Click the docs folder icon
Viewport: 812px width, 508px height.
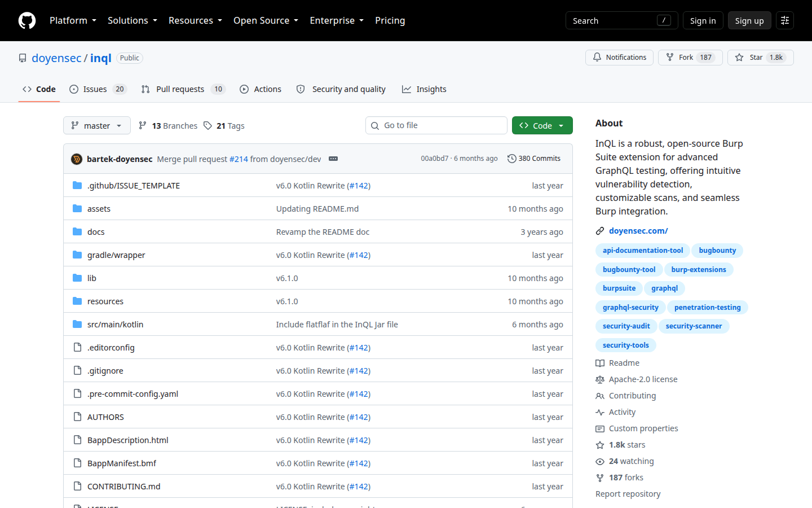click(x=77, y=231)
